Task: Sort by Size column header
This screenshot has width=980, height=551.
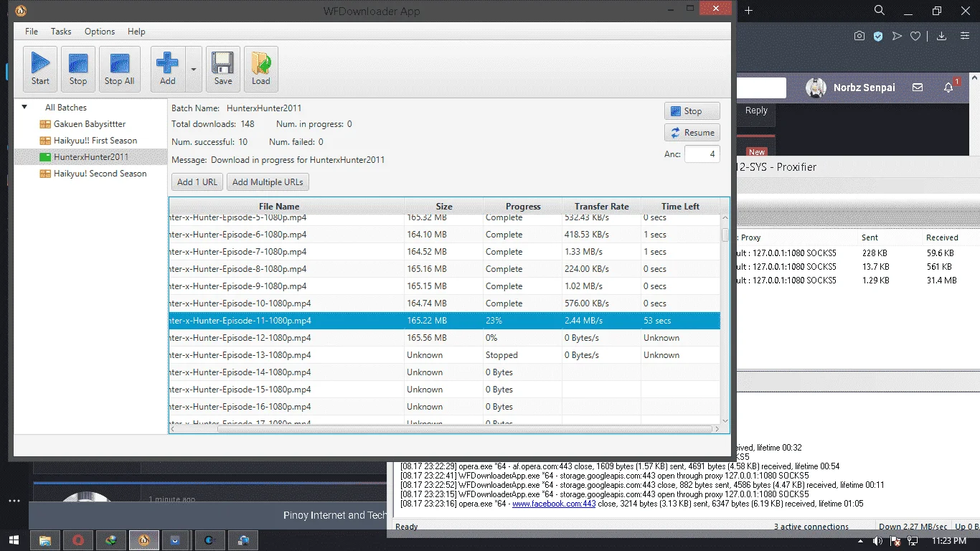Action: pyautogui.click(x=443, y=207)
